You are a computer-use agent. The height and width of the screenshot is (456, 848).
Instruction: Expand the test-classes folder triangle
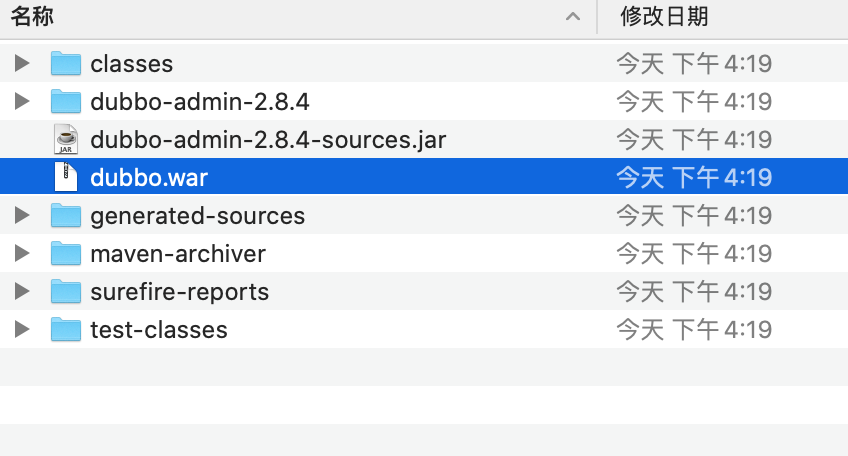click(x=22, y=329)
